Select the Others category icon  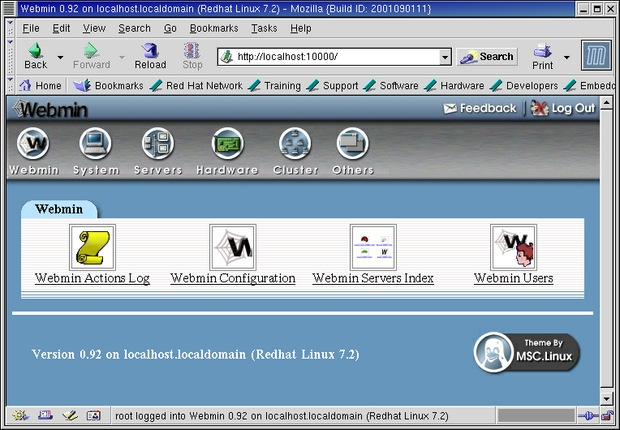[x=352, y=146]
